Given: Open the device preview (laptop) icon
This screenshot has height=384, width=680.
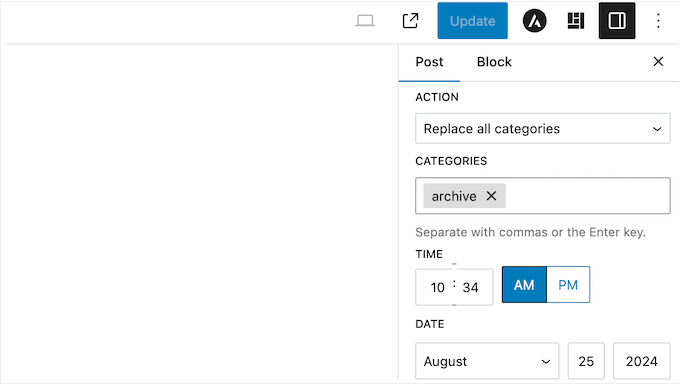Looking at the screenshot, I should [x=365, y=21].
